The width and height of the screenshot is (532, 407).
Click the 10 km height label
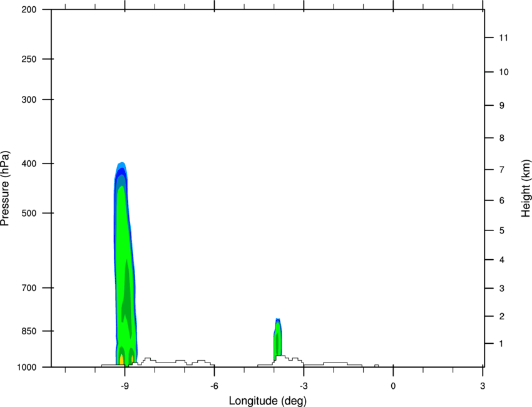coord(504,72)
